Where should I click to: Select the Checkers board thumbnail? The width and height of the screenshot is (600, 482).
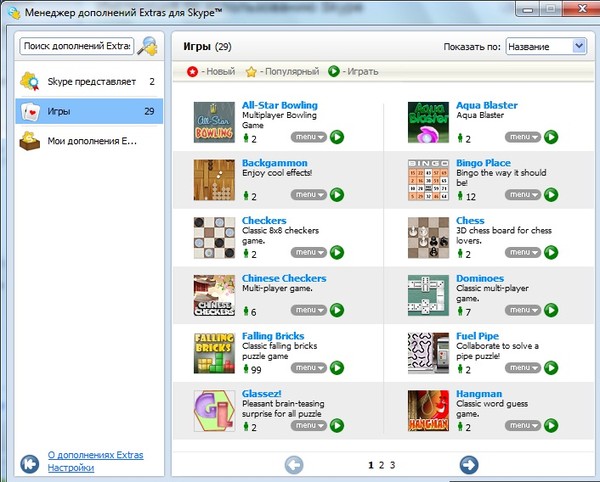[214, 238]
